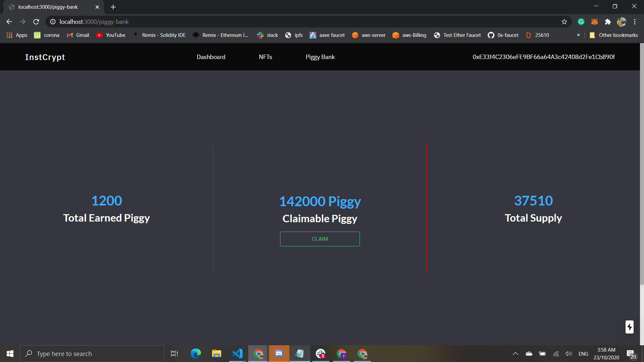This screenshot has width=644, height=362.
Task: Open the battery status tray icon
Action: pyautogui.click(x=542, y=354)
